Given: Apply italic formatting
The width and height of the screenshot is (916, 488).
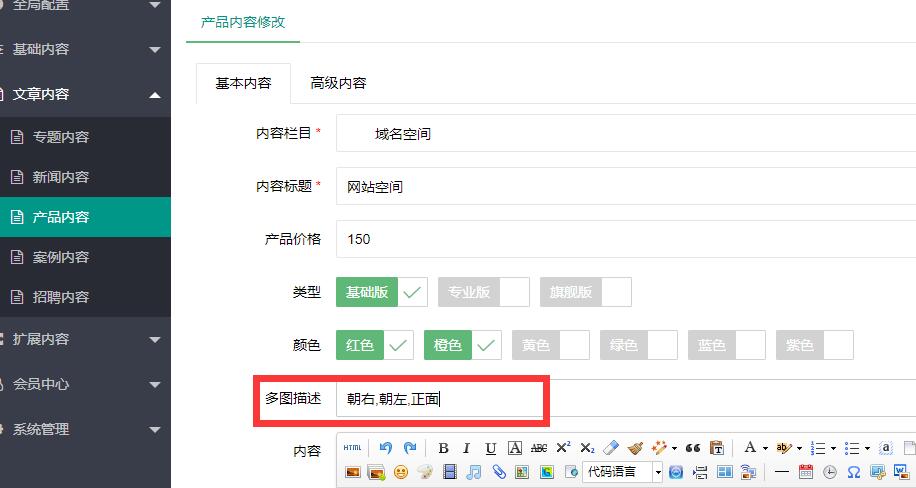Looking at the screenshot, I should point(466,448).
